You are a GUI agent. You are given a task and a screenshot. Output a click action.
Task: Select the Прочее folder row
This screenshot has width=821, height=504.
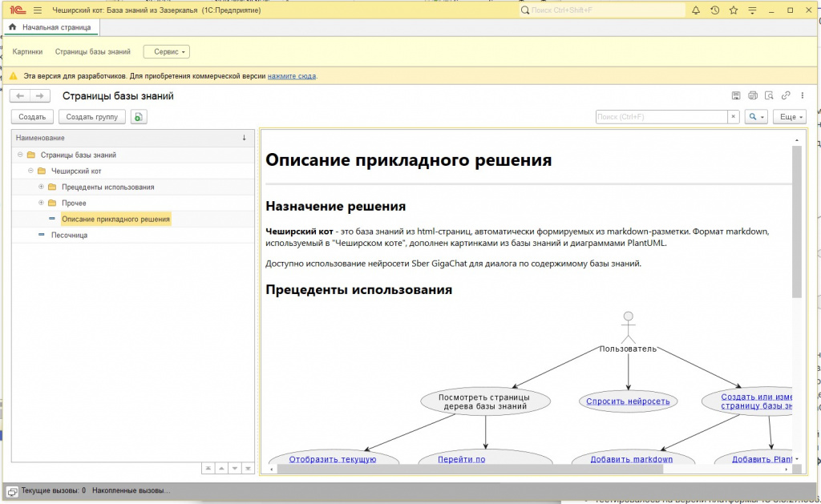pyautogui.click(x=133, y=203)
